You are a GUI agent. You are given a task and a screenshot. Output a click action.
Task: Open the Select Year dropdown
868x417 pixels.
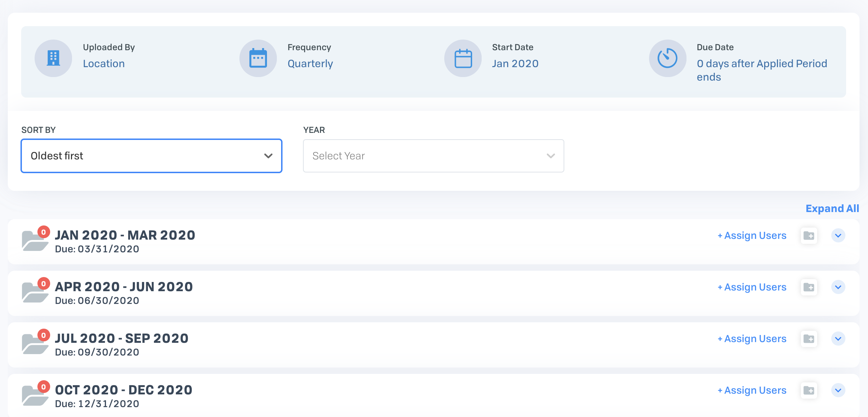click(x=433, y=156)
